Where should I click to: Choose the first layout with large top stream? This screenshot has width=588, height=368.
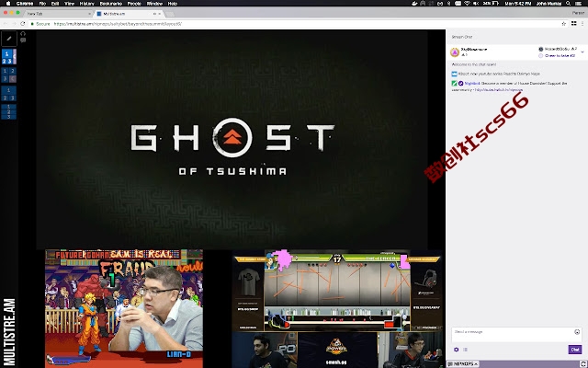pos(9,57)
